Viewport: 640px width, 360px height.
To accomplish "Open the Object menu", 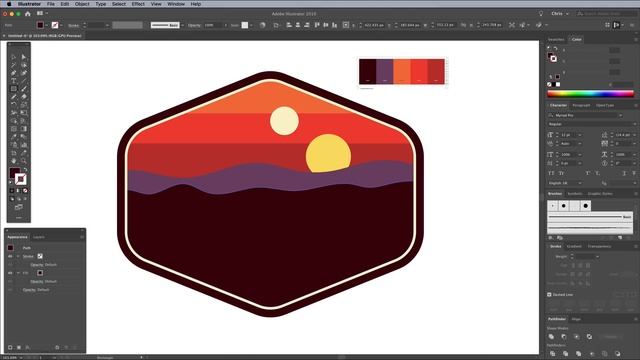I will 82,4.
